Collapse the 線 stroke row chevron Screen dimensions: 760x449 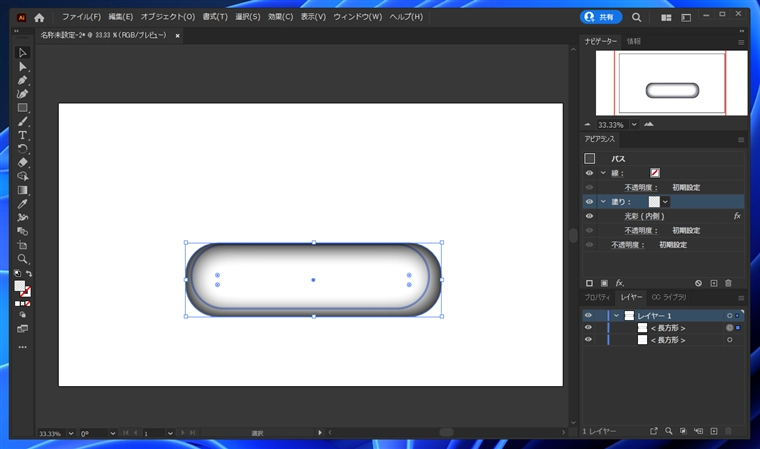click(603, 173)
